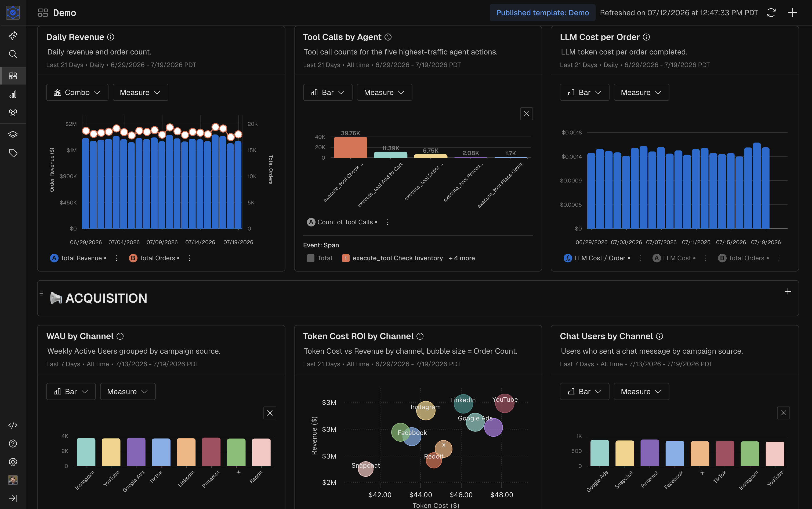
Task: Click the teal 11.39K Add to Cart bar
Action: 390,155
